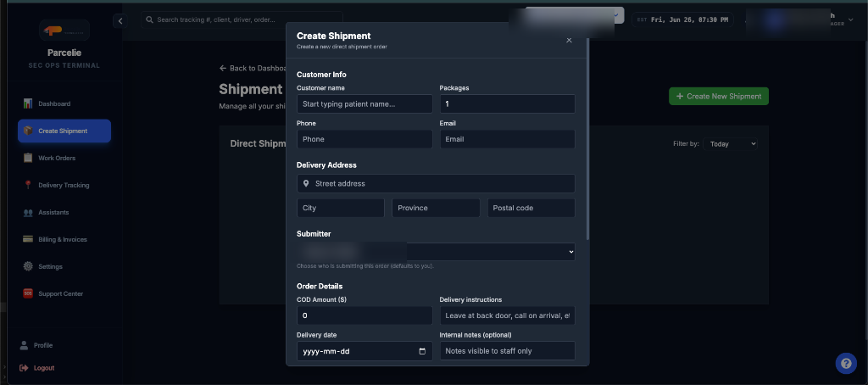The image size is (868, 385).
Task: Click the Delivery date field
Action: coord(364,351)
